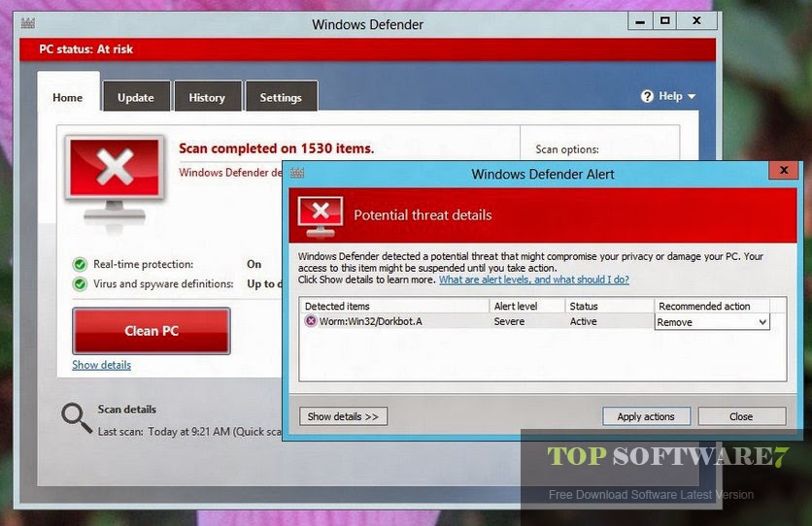This screenshot has height=526, width=812.
Task: Click Scan completed on 1530 items text
Action: pos(276,148)
